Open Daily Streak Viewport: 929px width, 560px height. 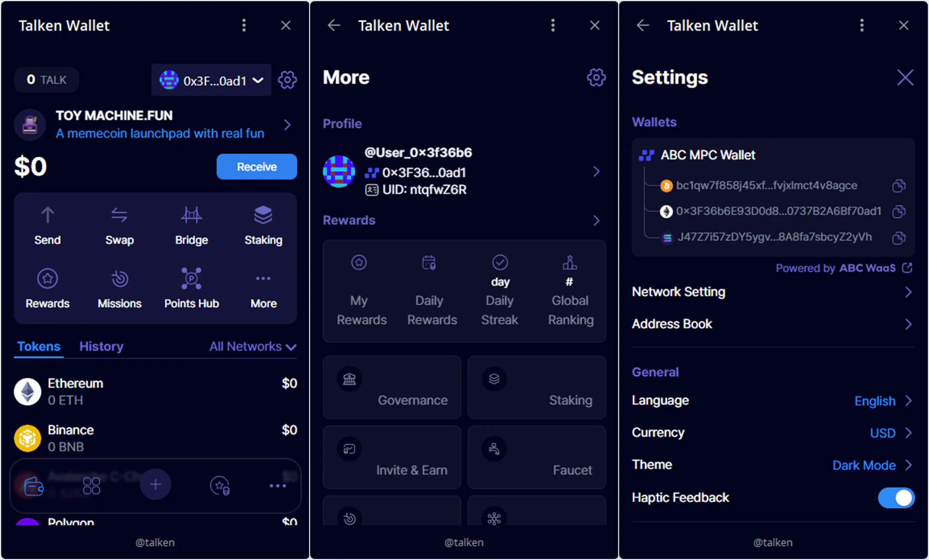tap(500, 291)
